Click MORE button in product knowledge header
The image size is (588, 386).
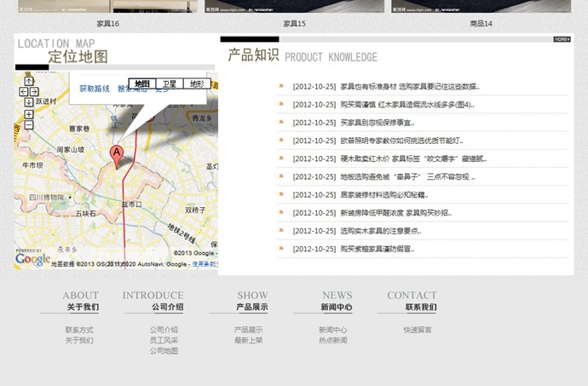[x=562, y=39]
